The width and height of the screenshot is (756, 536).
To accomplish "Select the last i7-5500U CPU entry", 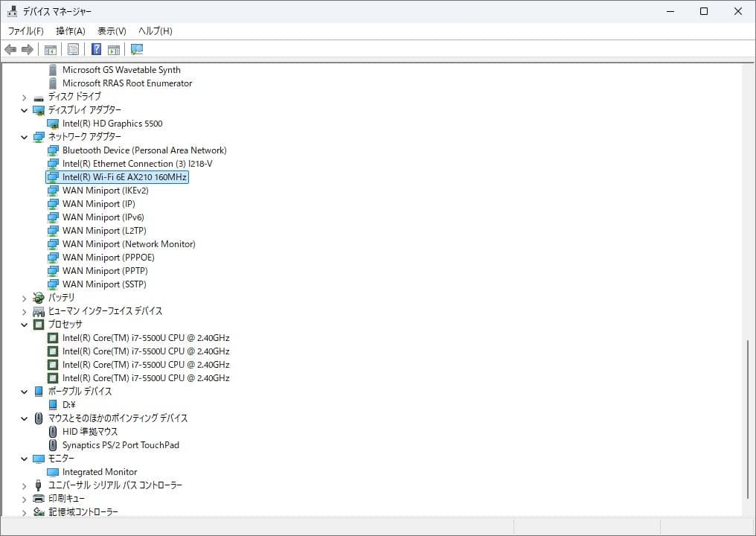I will click(x=146, y=378).
